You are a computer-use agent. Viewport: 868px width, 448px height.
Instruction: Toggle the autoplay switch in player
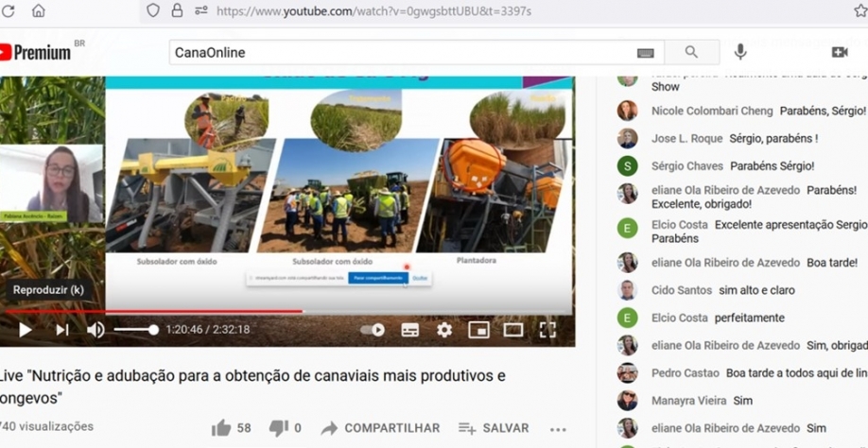(373, 330)
